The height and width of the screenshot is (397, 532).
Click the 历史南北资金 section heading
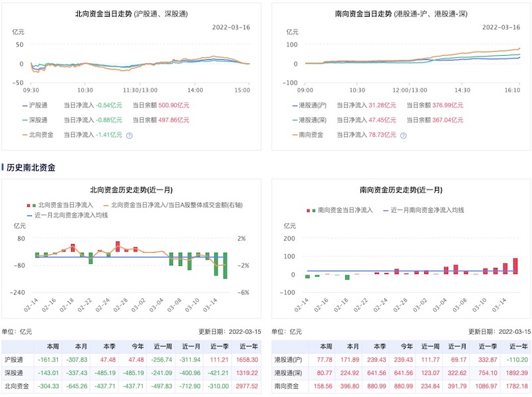31,168
